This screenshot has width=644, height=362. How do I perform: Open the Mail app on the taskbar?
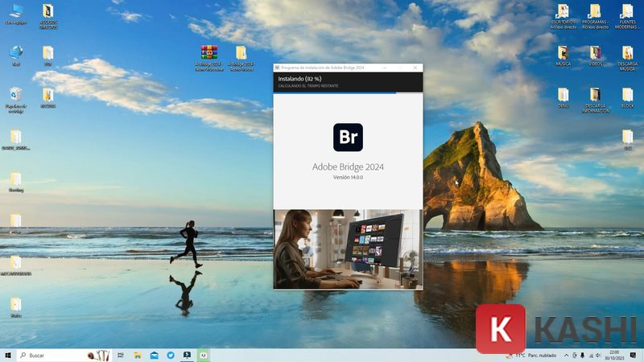click(154, 355)
